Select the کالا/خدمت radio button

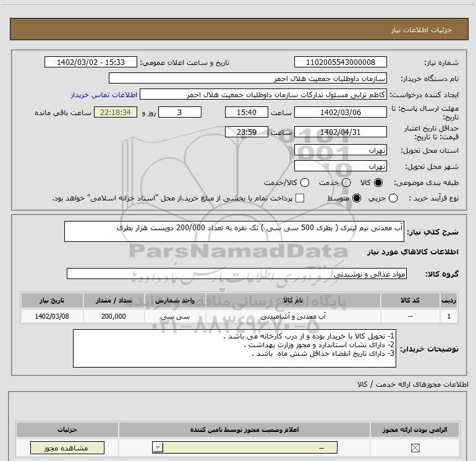(x=305, y=183)
